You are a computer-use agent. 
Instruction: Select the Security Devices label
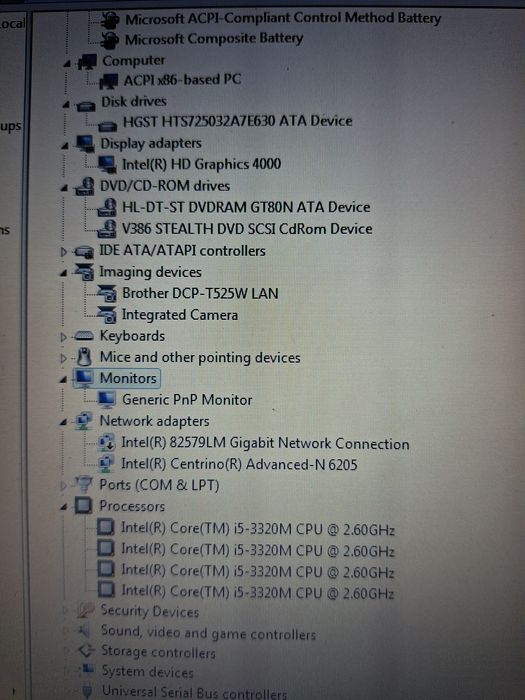click(150, 611)
